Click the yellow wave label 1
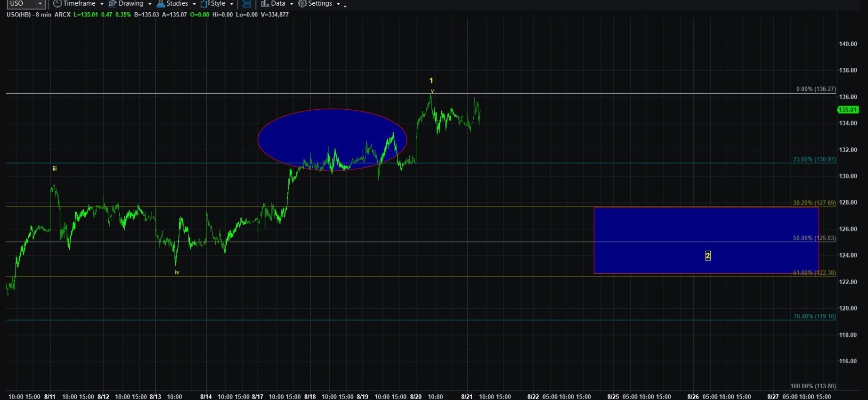Screen dimensions: 868x400 click(x=431, y=81)
